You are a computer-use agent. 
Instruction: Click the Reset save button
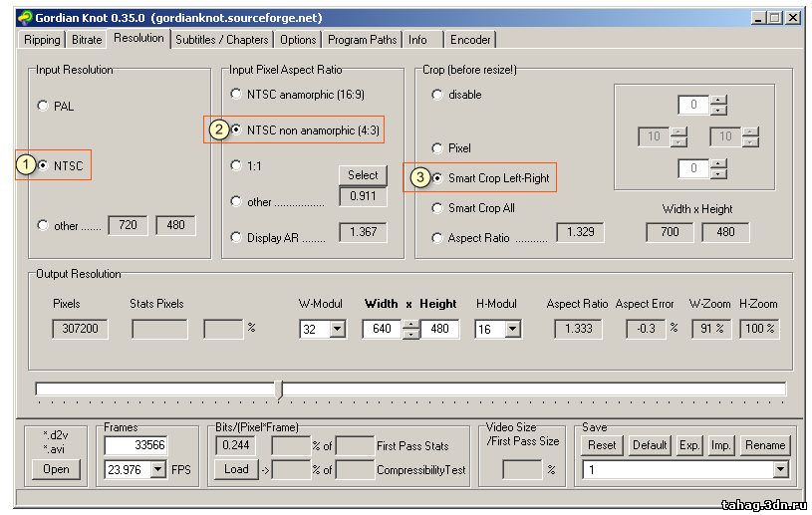(x=602, y=445)
